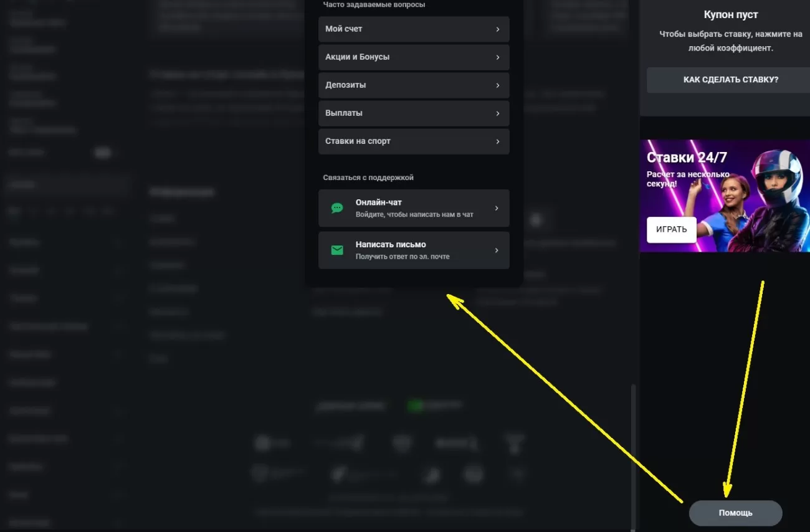
Task: Click the Помощь button
Action: pos(735,513)
